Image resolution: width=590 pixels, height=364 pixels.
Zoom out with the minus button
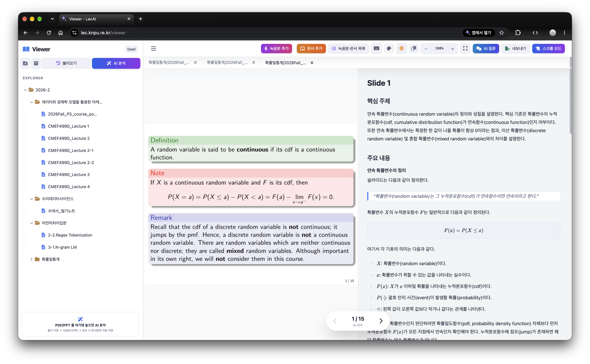tap(426, 49)
